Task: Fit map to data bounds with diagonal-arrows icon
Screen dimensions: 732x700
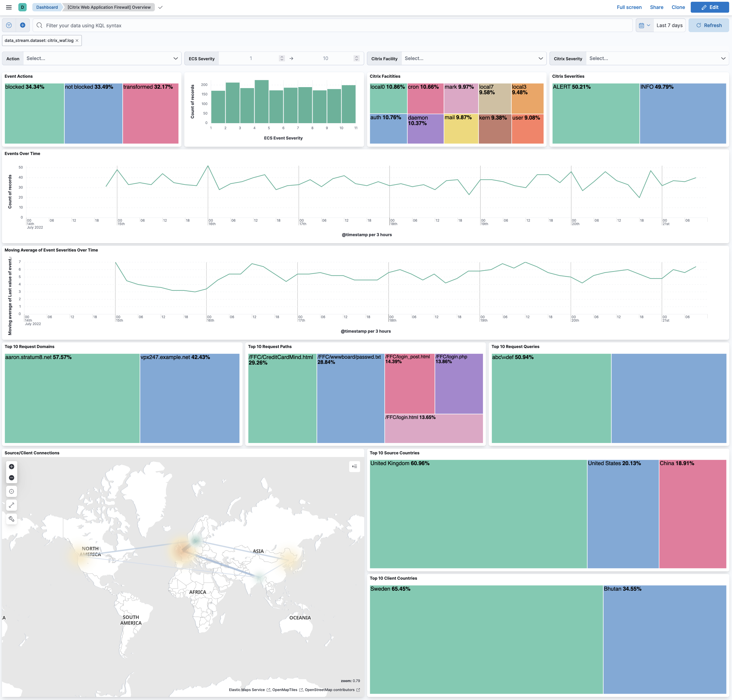Action: (x=12, y=505)
